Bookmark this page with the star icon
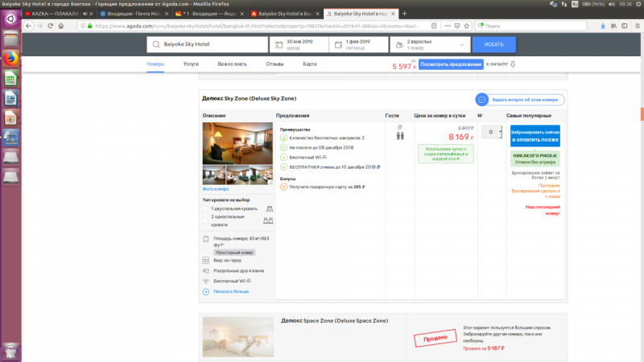Viewport: 644px width, 362px height. click(467, 26)
